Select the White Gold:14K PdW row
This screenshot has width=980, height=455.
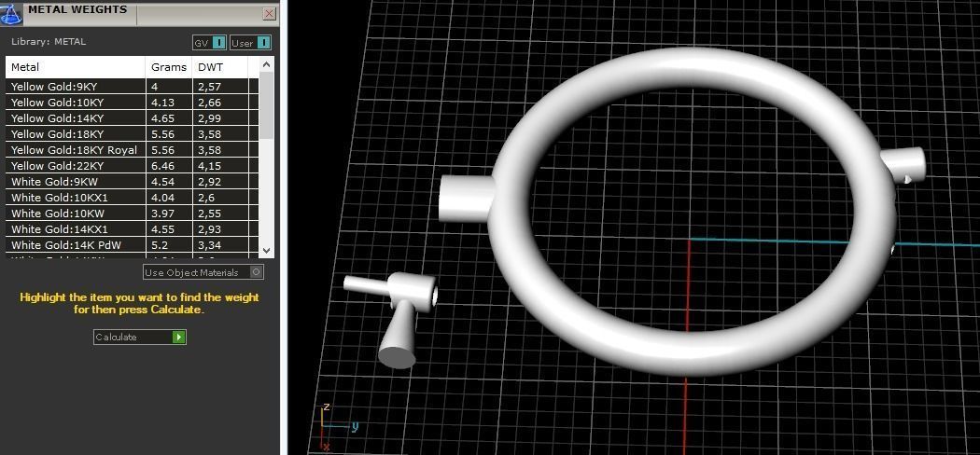(132, 245)
